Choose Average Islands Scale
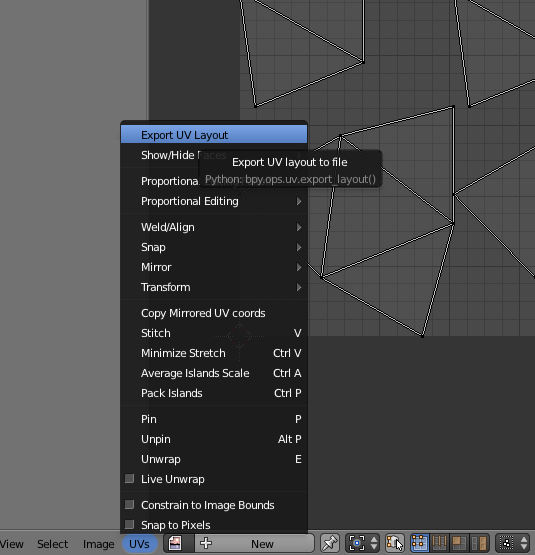Screen dimensions: 535x555 pos(214,373)
